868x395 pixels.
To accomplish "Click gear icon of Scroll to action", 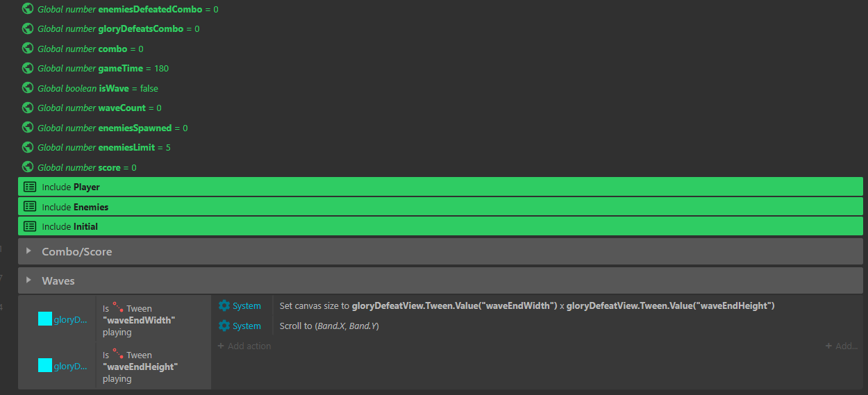I will [224, 326].
